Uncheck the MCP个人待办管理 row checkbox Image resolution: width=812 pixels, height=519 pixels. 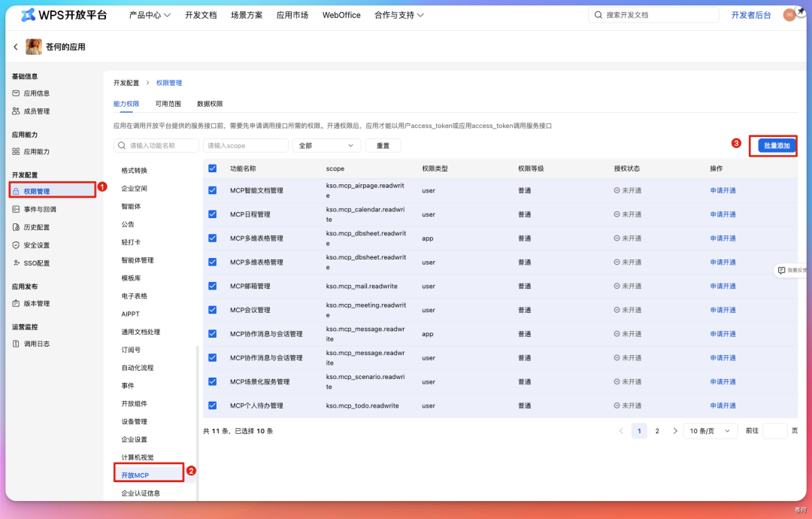(x=212, y=405)
